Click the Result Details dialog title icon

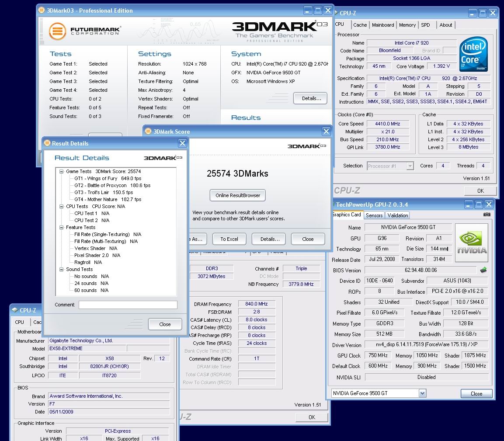coord(47,143)
